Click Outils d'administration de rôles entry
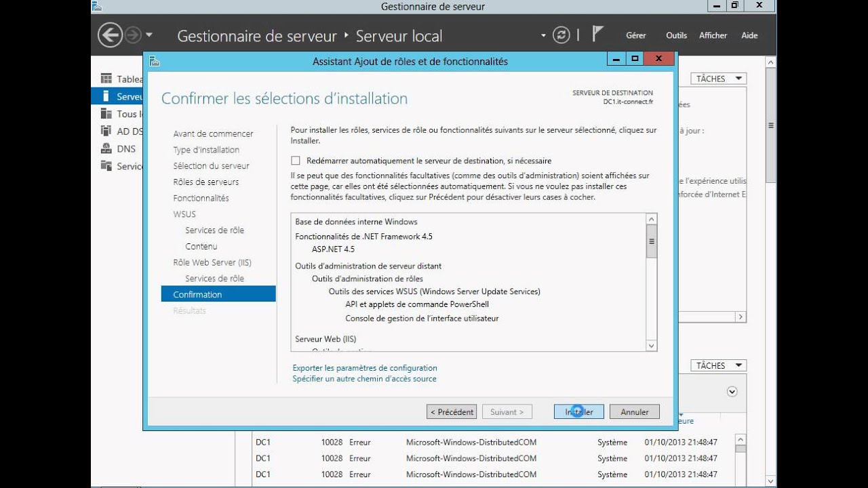Screen dimensions: 868x488 point(368,279)
